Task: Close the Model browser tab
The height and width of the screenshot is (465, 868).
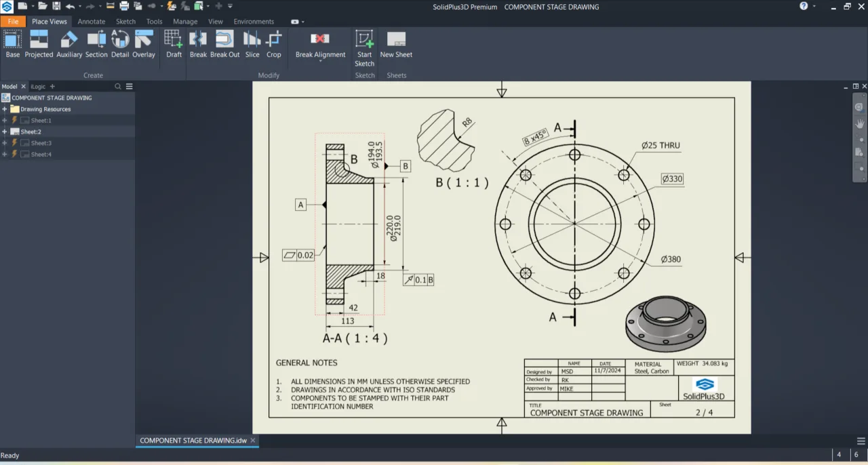Action: (x=23, y=86)
